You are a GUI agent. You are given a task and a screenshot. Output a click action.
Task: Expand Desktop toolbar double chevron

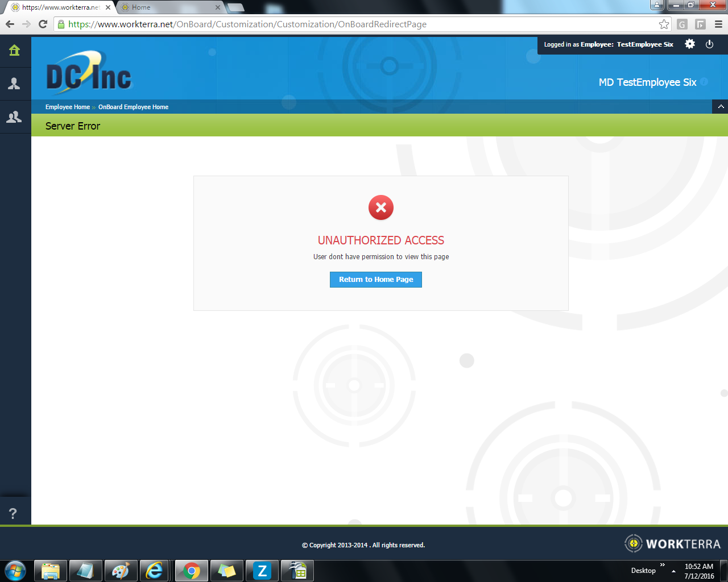[663, 564]
